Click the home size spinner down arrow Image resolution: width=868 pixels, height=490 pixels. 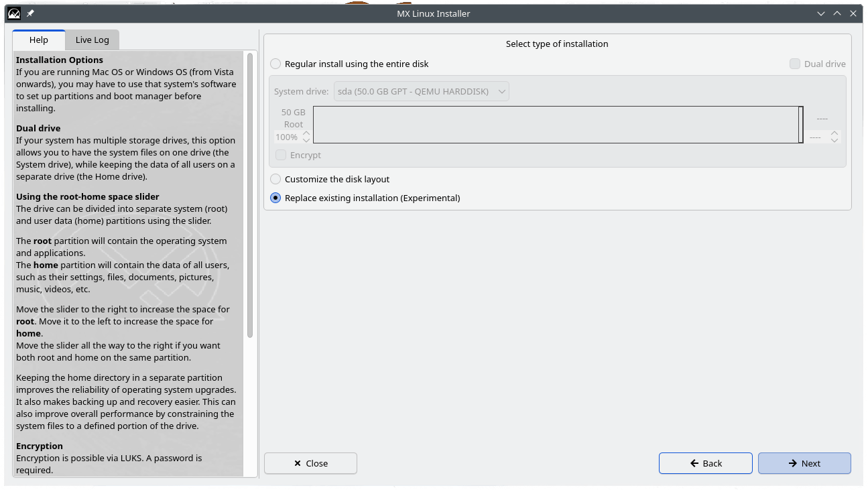click(x=834, y=140)
